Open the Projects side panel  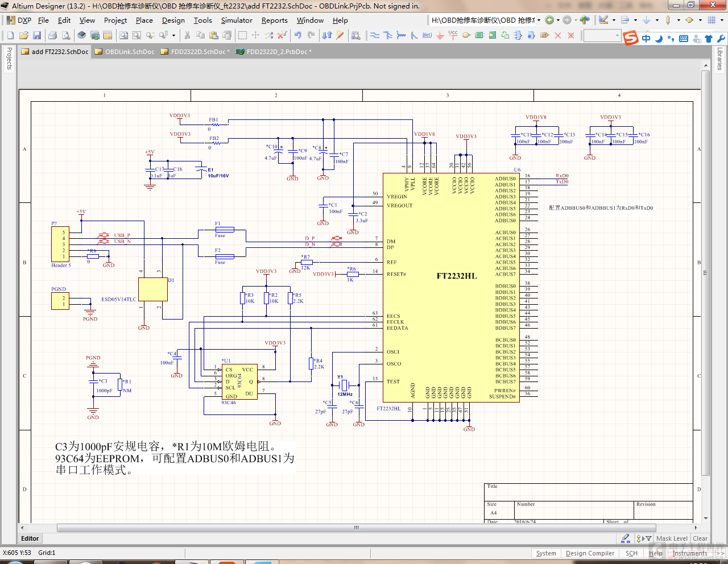(9, 59)
